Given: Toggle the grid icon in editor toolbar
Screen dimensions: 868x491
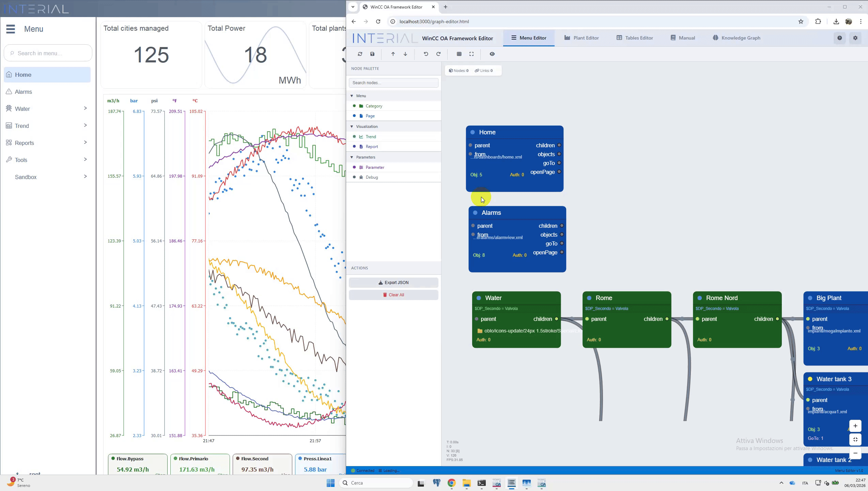Looking at the screenshot, I should 459,54.
